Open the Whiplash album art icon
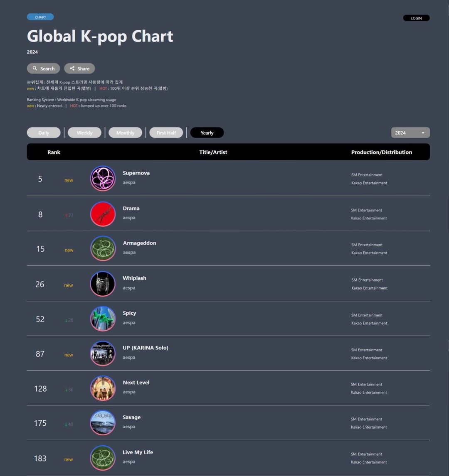This screenshot has width=449, height=476. (x=103, y=284)
